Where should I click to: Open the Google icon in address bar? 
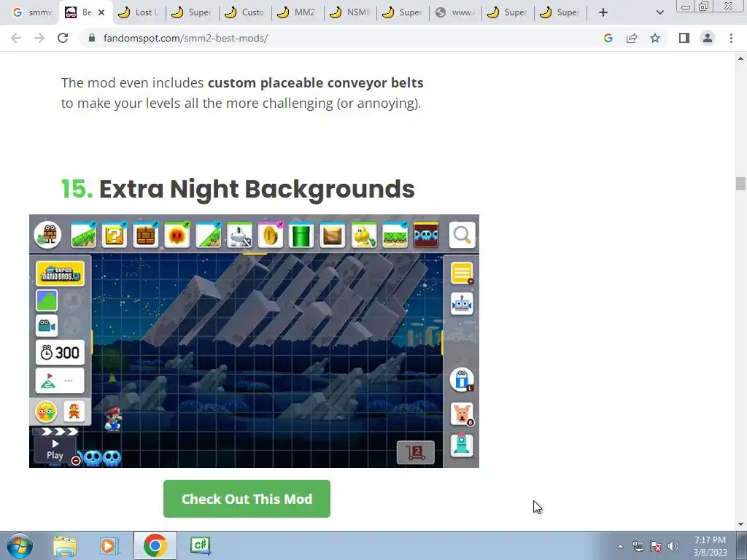[x=608, y=38]
